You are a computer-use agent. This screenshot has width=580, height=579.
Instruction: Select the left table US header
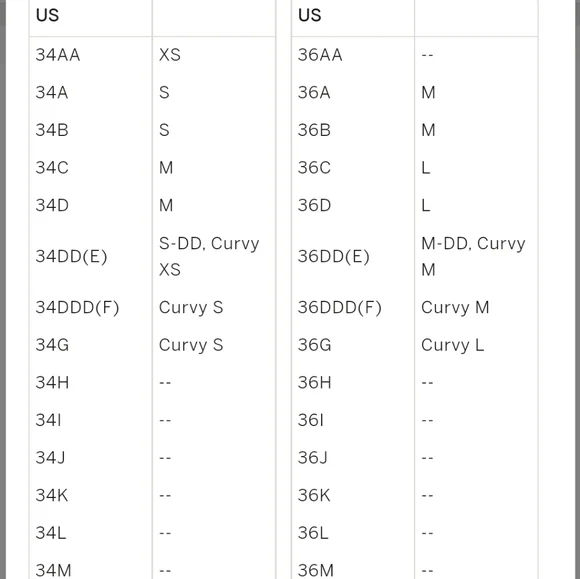coord(47,16)
